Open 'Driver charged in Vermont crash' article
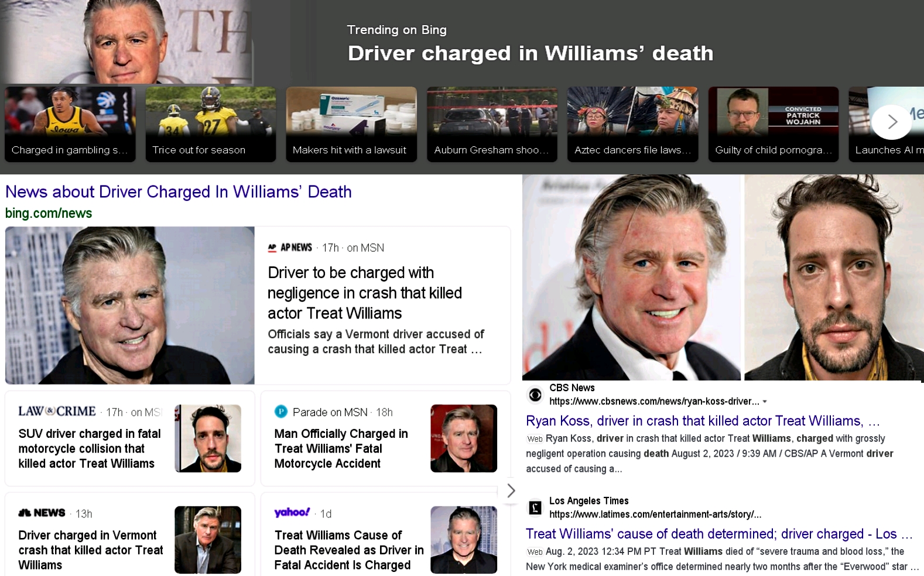Image resolution: width=924 pixels, height=576 pixels. point(91,550)
